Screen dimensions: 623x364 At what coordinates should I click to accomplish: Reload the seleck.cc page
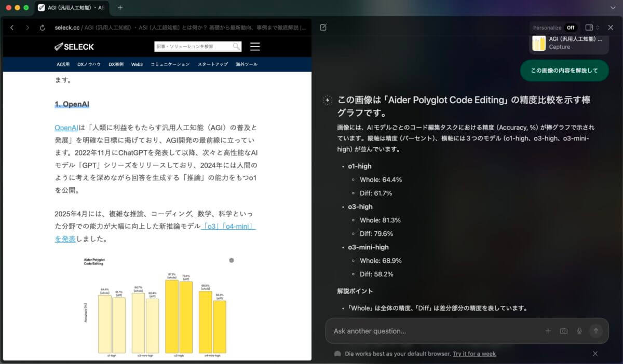pos(42,27)
